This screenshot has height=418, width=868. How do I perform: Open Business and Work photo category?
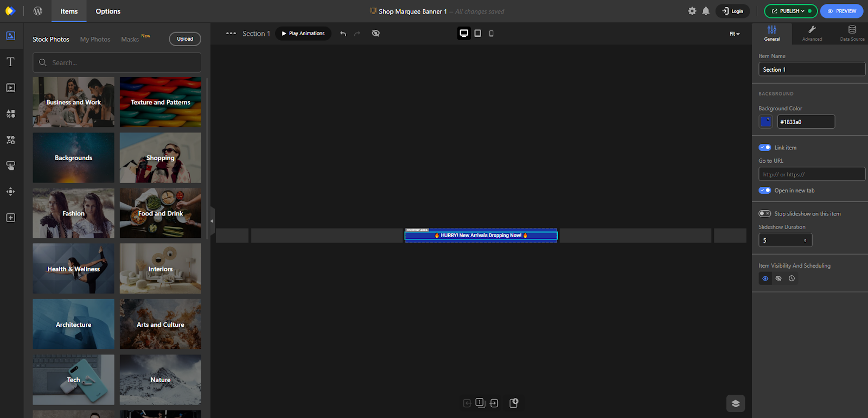pyautogui.click(x=73, y=102)
